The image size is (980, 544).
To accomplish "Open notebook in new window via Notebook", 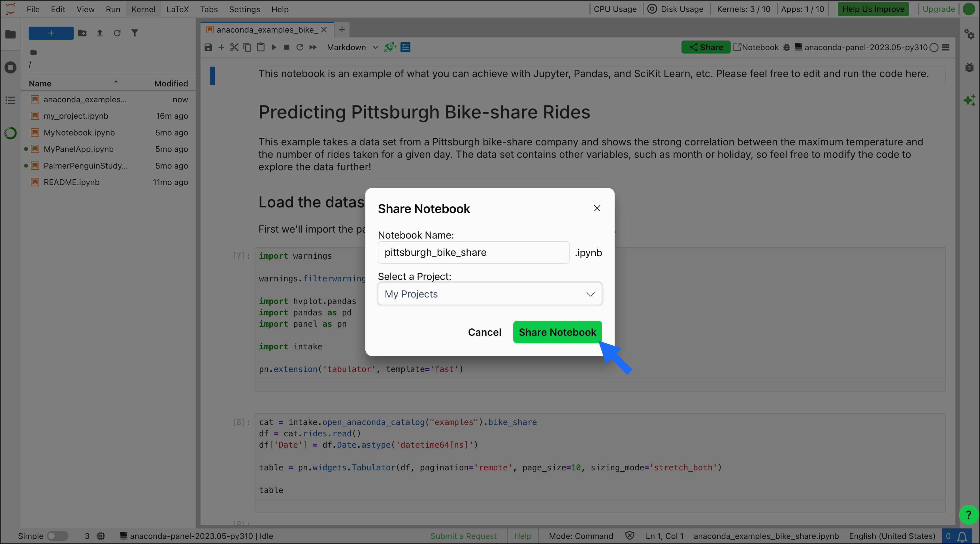I will (756, 47).
